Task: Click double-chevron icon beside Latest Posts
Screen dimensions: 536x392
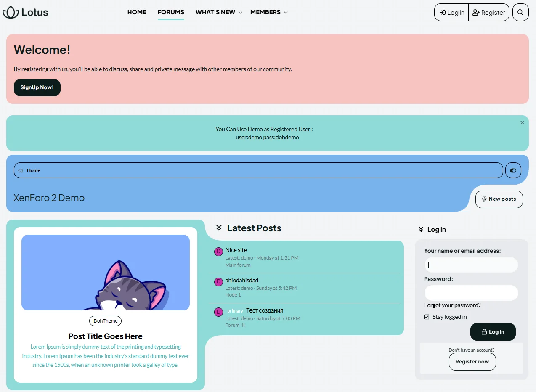Action: [219, 228]
